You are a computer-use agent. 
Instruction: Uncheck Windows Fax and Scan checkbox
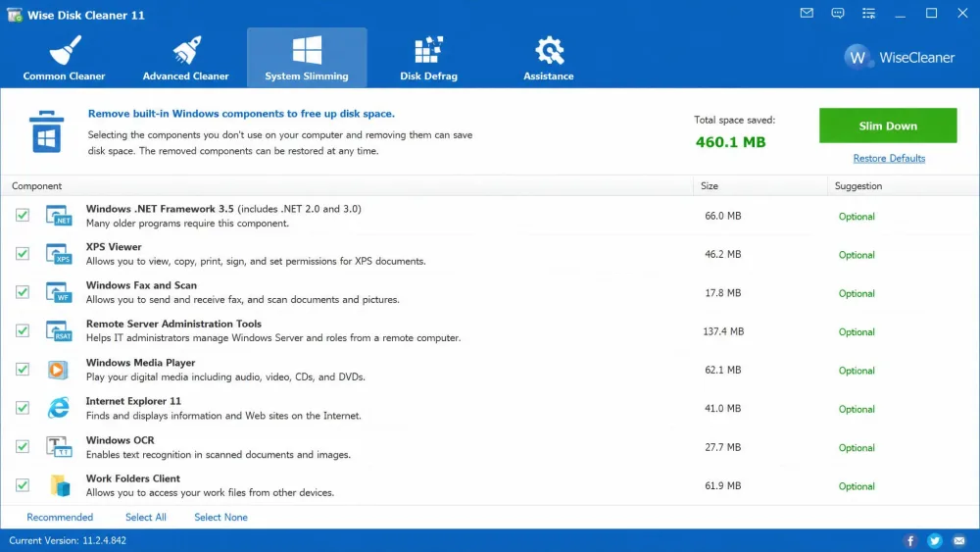pyautogui.click(x=23, y=292)
